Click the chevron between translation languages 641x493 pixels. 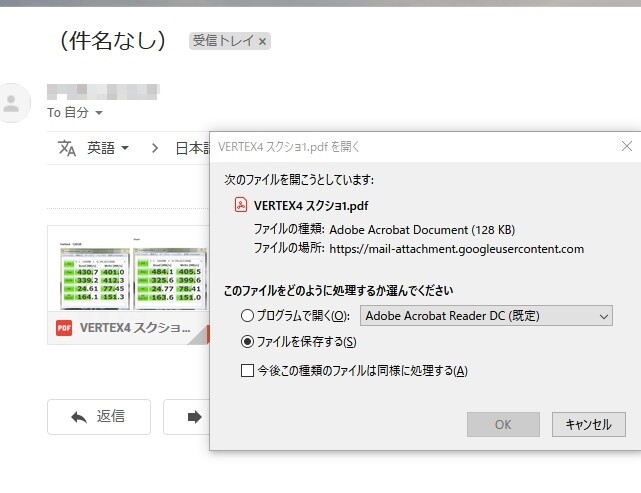click(155, 148)
